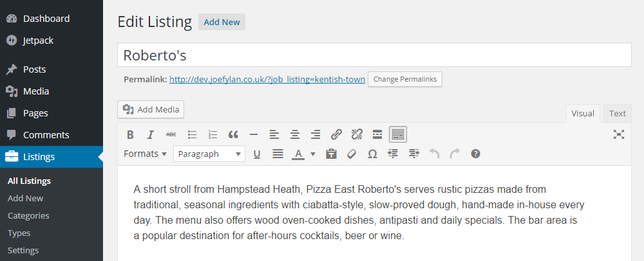Increase paragraph indent

(x=414, y=154)
